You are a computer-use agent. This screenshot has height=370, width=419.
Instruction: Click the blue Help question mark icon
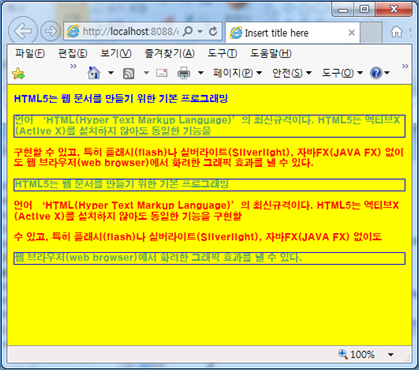click(376, 73)
